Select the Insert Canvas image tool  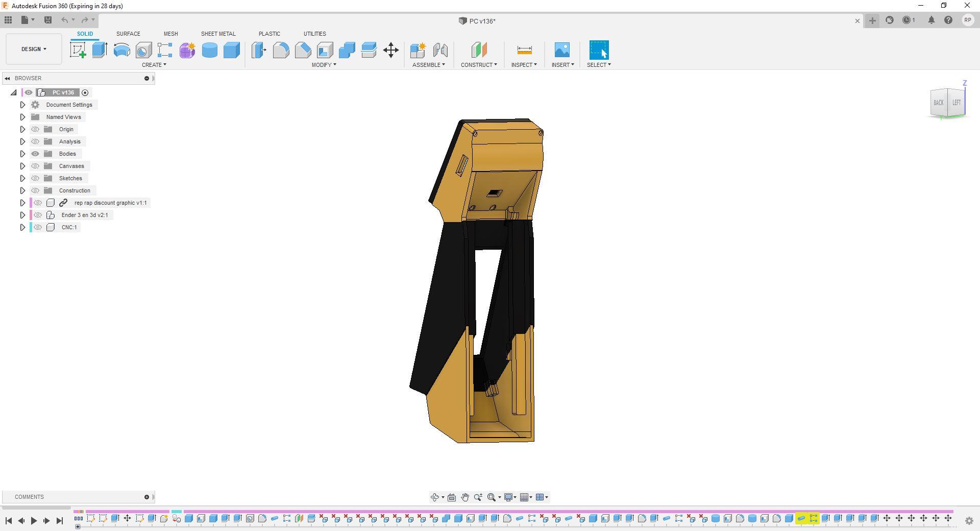click(x=562, y=50)
